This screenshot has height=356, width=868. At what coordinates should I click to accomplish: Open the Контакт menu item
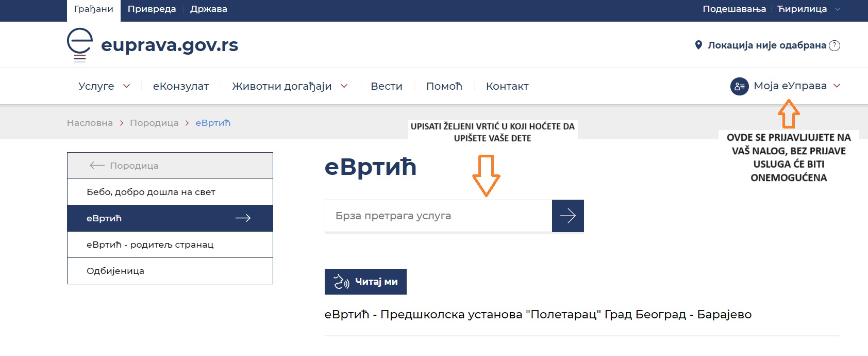[x=507, y=86]
